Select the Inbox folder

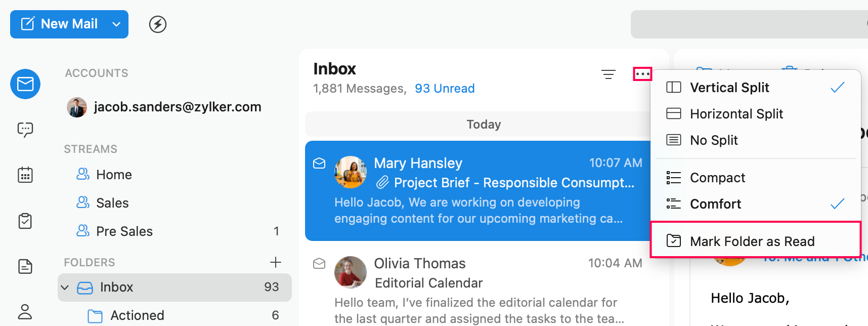point(175,288)
